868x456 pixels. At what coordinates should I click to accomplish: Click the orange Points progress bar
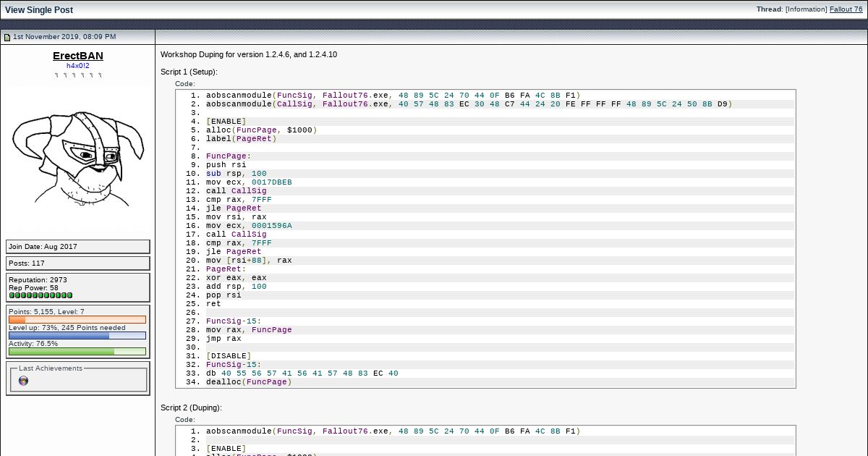tap(77, 319)
